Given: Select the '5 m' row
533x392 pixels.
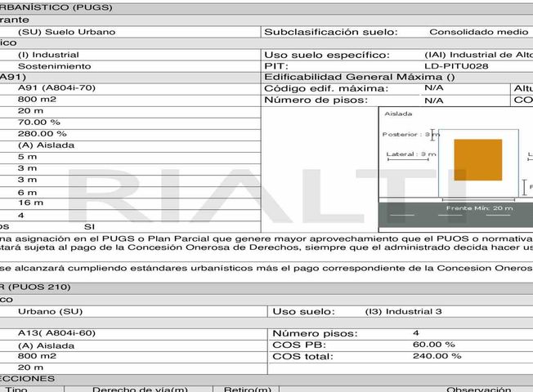Looking at the screenshot, I should (130, 157).
